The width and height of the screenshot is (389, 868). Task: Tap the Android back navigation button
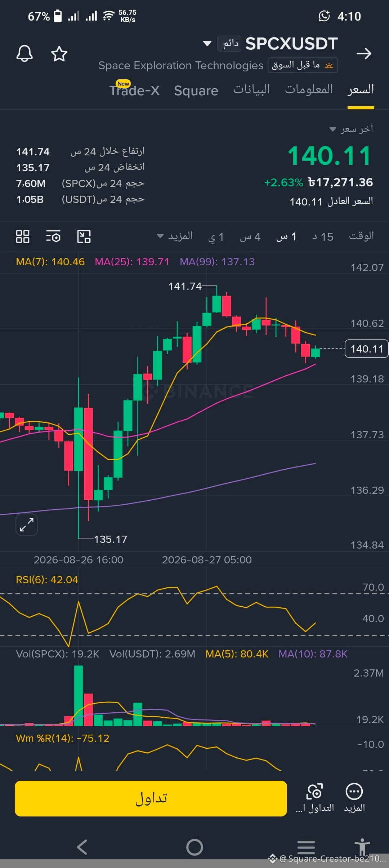[82, 847]
